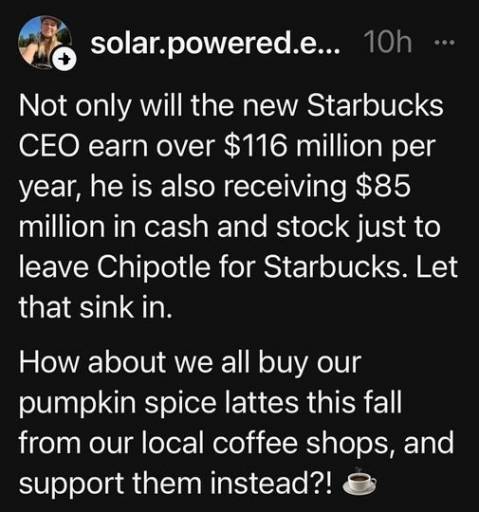Open solar.powered.e... username profile

point(215,44)
